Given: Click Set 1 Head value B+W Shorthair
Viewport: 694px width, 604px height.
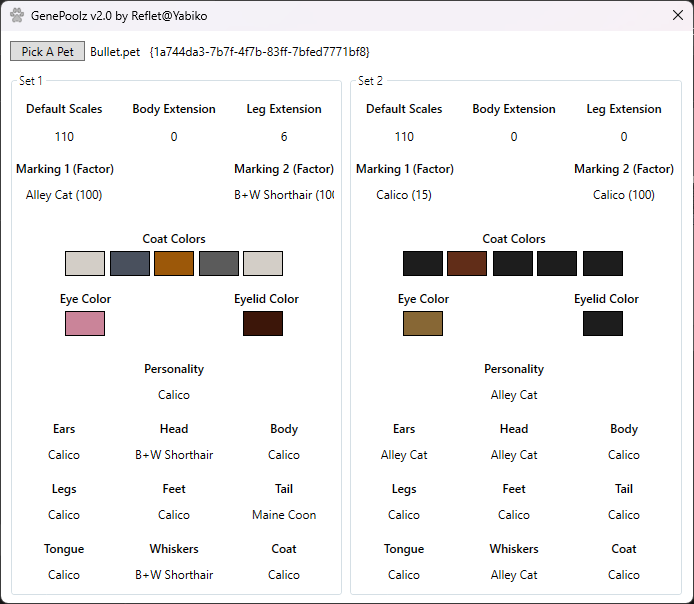Looking at the screenshot, I should pyautogui.click(x=174, y=455).
